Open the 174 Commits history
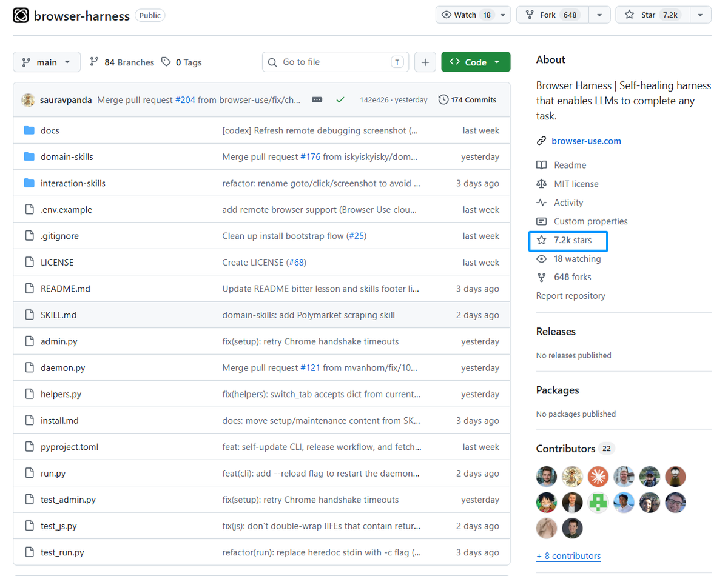 [467, 100]
